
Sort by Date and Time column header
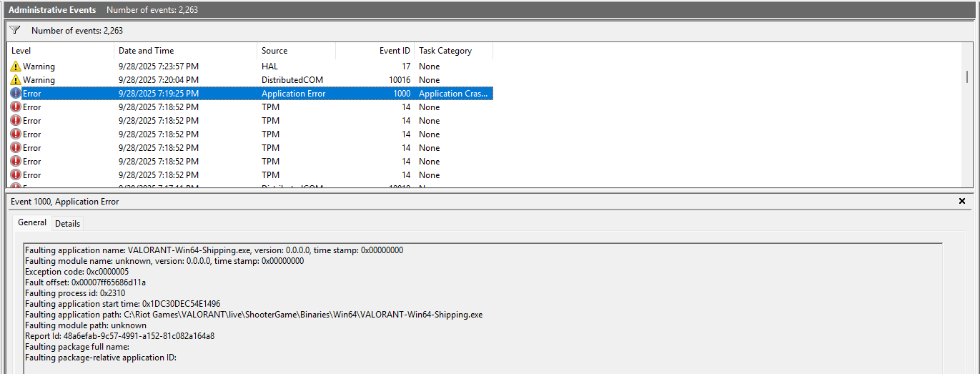point(186,51)
